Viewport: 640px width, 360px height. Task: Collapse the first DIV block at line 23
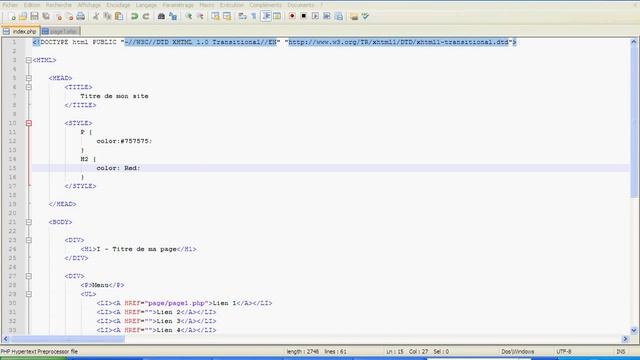tap(29, 240)
